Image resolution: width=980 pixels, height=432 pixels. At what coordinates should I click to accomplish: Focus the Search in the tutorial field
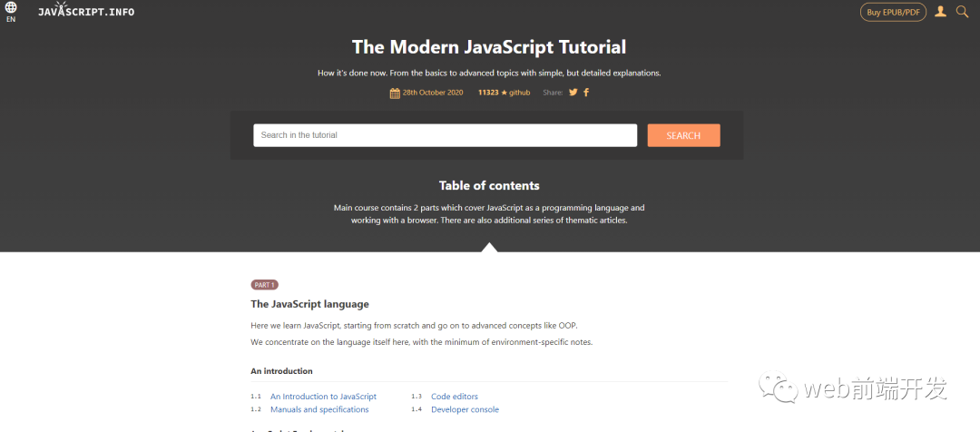click(x=445, y=135)
